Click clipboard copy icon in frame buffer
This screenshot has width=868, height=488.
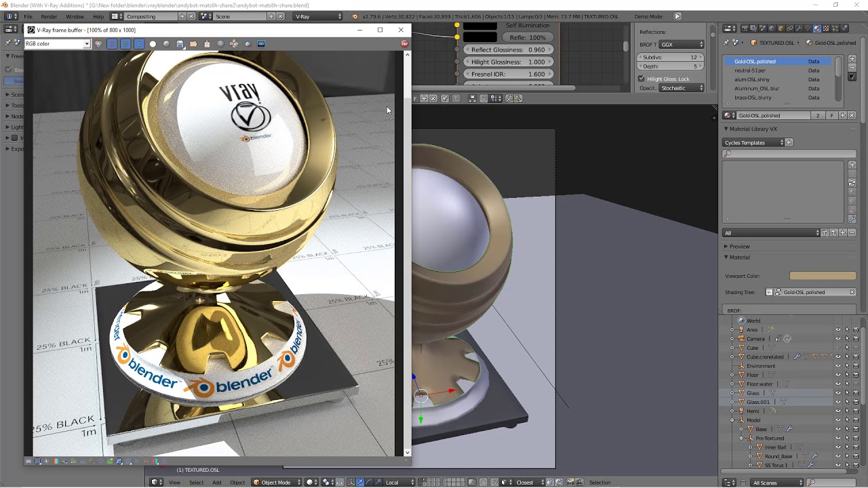coord(207,44)
